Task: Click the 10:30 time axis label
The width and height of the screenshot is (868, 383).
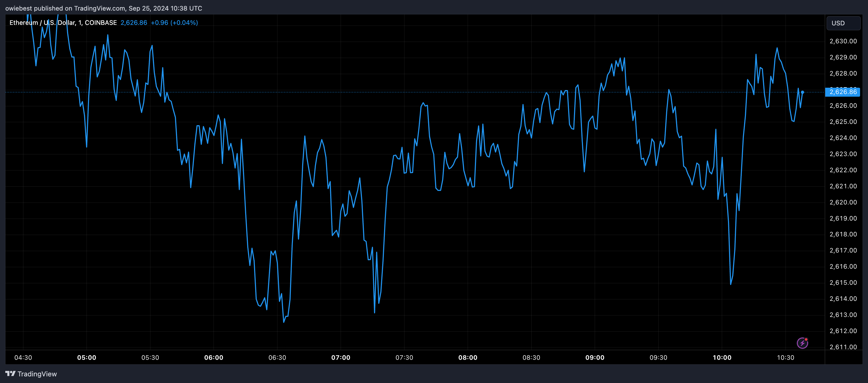Action: [785, 357]
